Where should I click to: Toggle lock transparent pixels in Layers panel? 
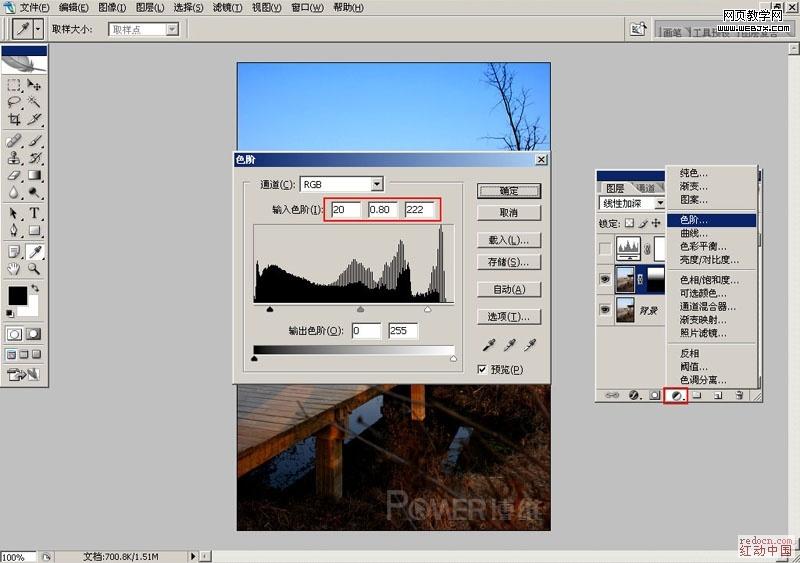click(x=630, y=223)
